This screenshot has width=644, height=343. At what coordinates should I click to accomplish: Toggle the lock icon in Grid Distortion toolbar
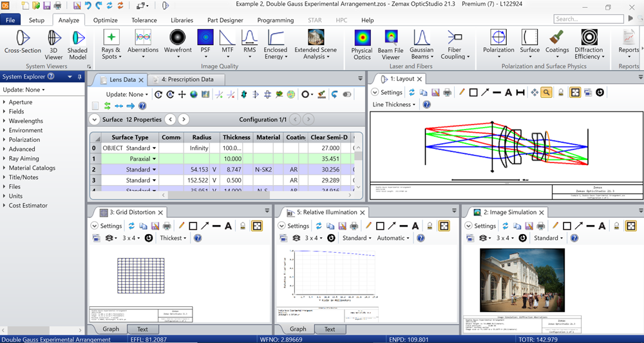click(243, 226)
